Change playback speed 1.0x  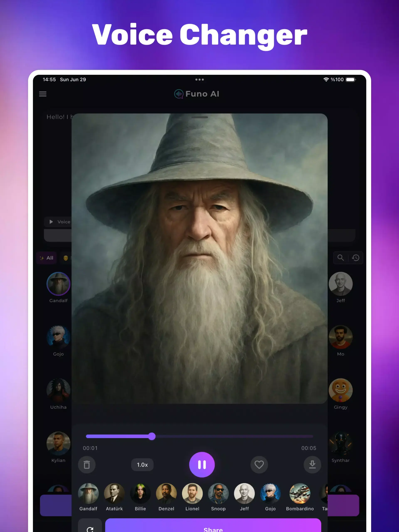(142, 465)
